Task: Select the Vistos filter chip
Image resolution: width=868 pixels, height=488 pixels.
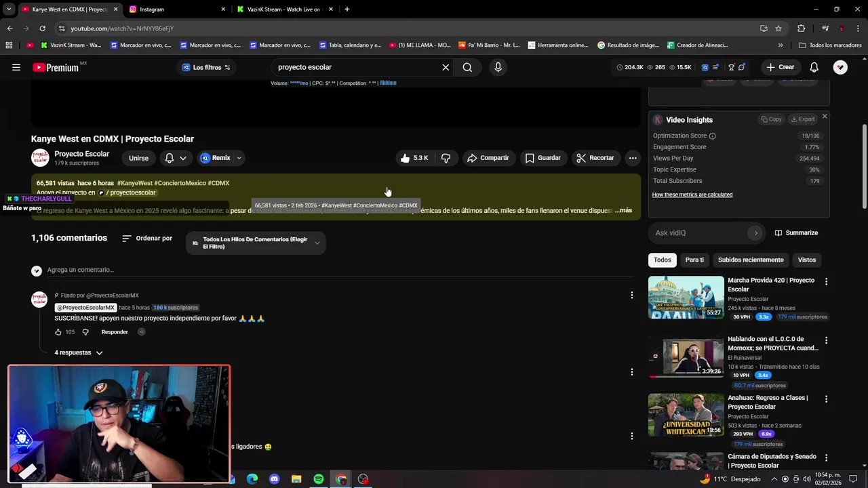Action: click(x=807, y=260)
